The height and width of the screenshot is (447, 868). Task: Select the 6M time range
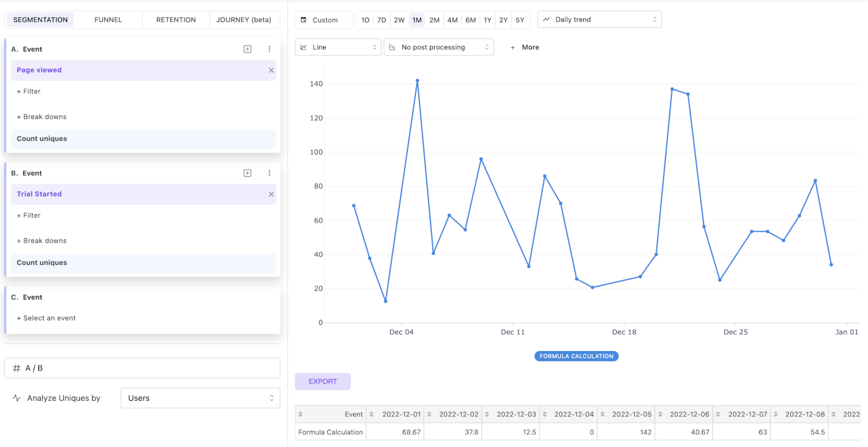tap(470, 20)
